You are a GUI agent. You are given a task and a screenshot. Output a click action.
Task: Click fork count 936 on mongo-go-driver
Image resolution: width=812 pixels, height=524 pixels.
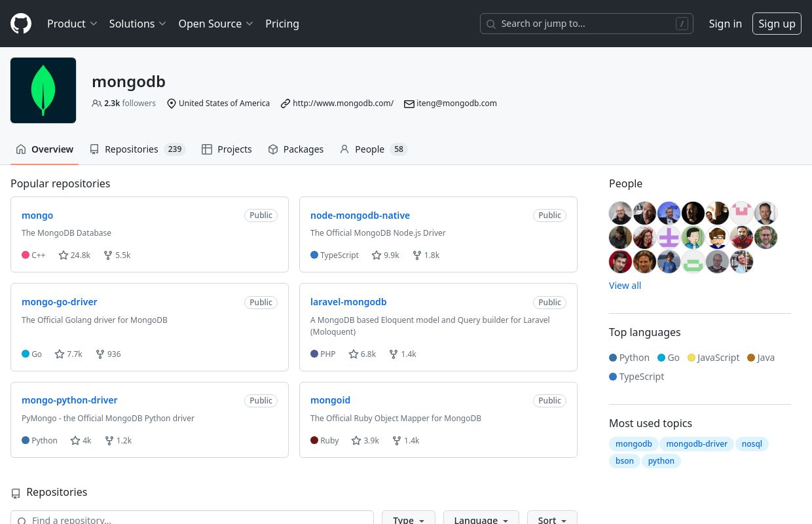point(108,354)
